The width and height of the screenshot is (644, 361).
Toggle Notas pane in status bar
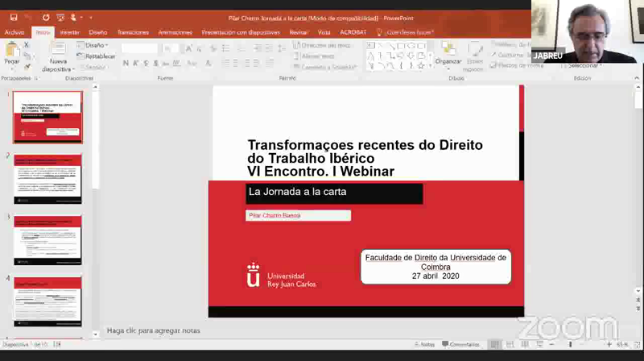pos(423,344)
